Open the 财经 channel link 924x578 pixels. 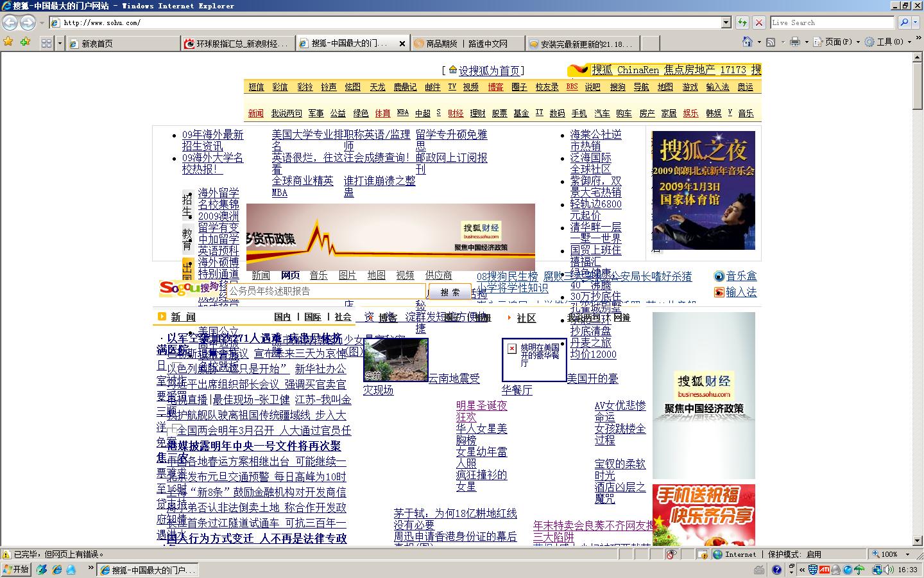pyautogui.click(x=456, y=113)
